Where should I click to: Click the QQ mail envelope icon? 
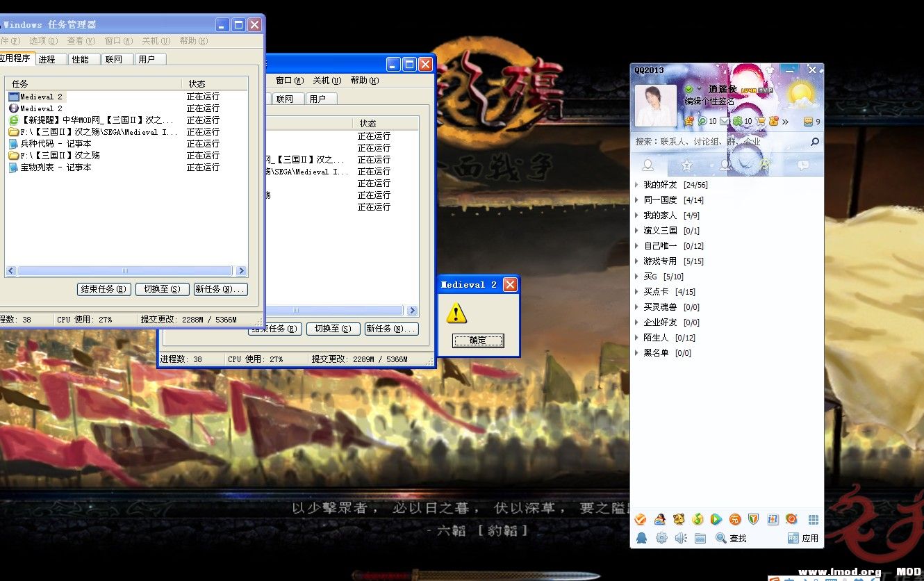pyautogui.click(x=725, y=121)
